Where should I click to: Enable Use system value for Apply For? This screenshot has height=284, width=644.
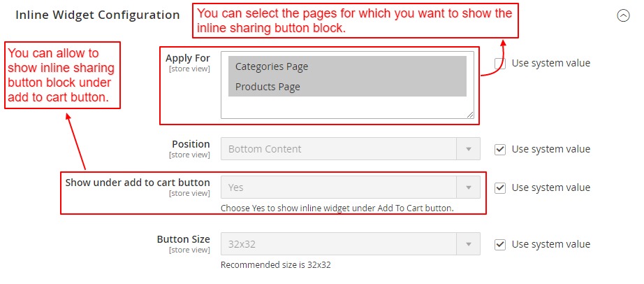pyautogui.click(x=500, y=63)
